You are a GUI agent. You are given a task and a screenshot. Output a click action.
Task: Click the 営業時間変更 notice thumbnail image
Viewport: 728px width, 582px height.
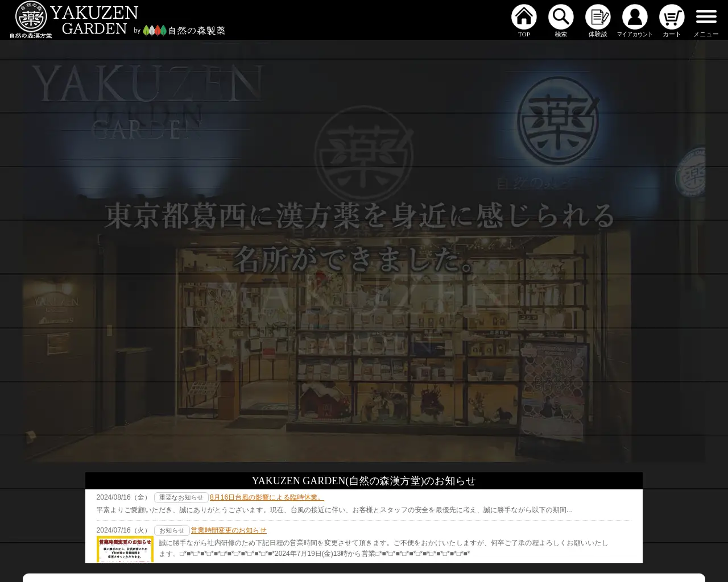[125, 549]
